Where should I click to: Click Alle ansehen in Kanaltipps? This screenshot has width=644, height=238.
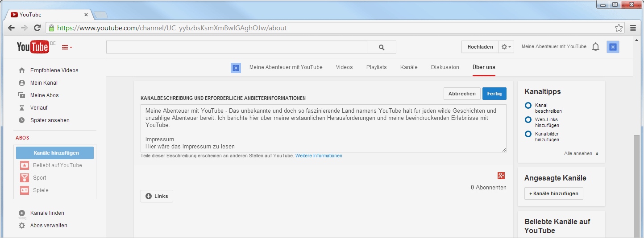coord(581,153)
